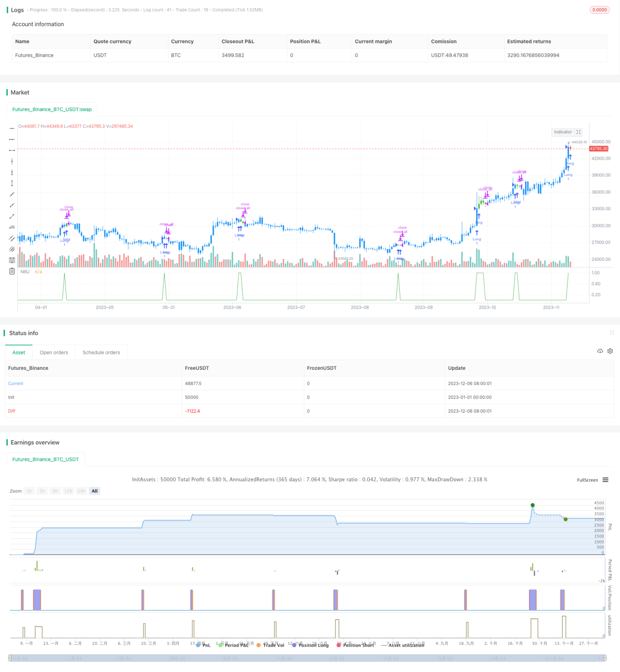Open the Indicator dropdown on chart

563,132
